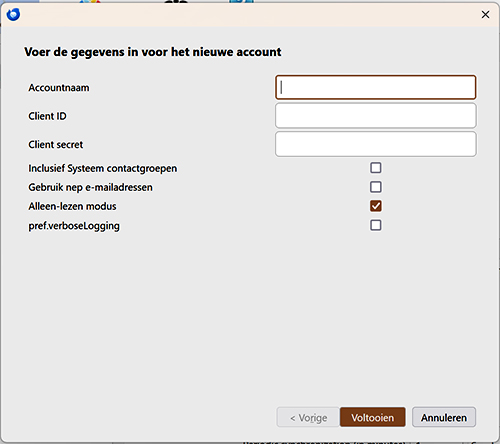Select the Client secret input box
Screen dimensions: 500x444
tap(376, 144)
